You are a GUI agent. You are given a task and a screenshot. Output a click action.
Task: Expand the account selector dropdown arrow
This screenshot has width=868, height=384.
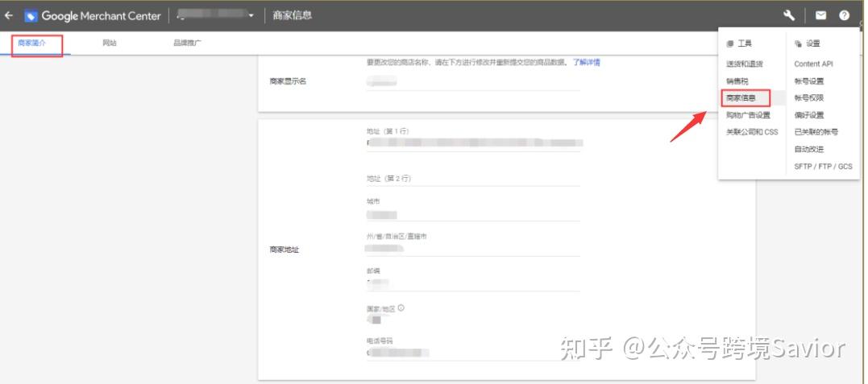tap(251, 15)
